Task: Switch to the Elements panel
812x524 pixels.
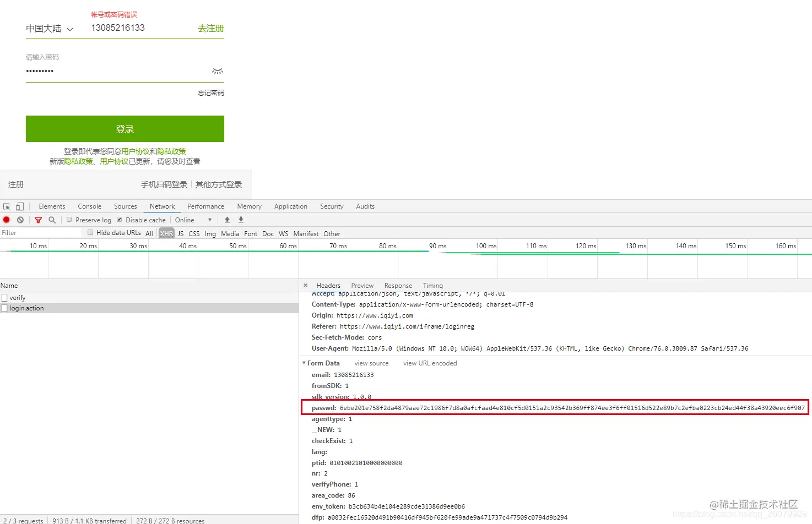Action: tap(52, 206)
